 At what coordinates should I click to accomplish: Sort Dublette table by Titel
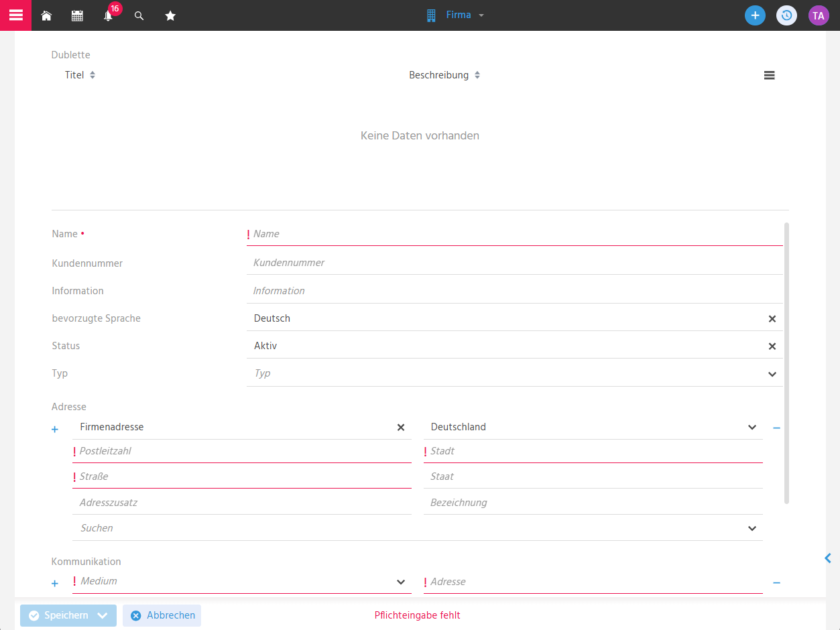pyautogui.click(x=80, y=75)
